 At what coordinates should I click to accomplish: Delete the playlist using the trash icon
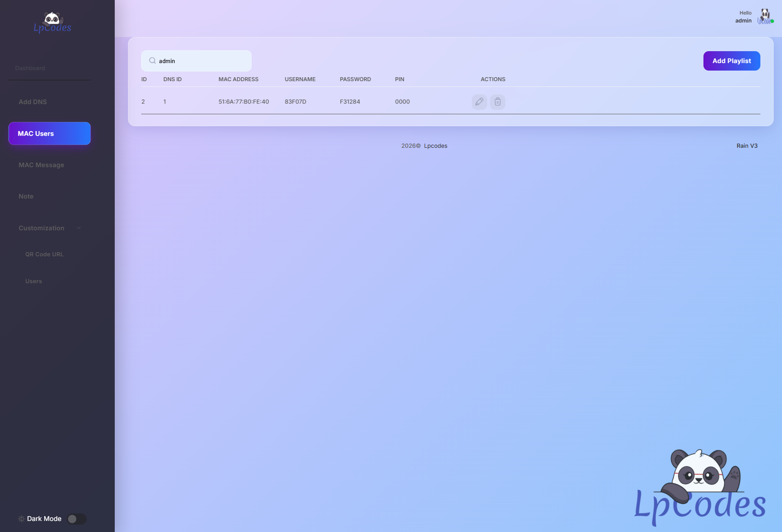[497, 102]
